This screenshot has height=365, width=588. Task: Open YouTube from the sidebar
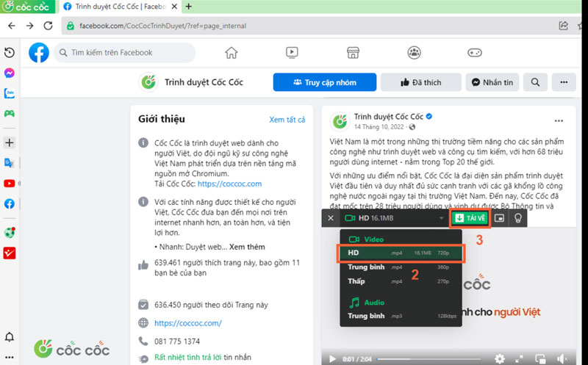coord(10,184)
